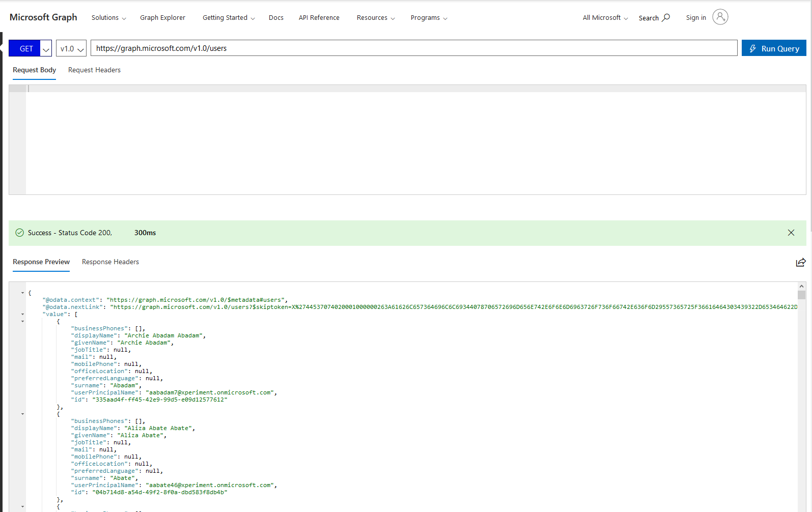
Task: Click the surname value "Abate"
Action: 122,478
